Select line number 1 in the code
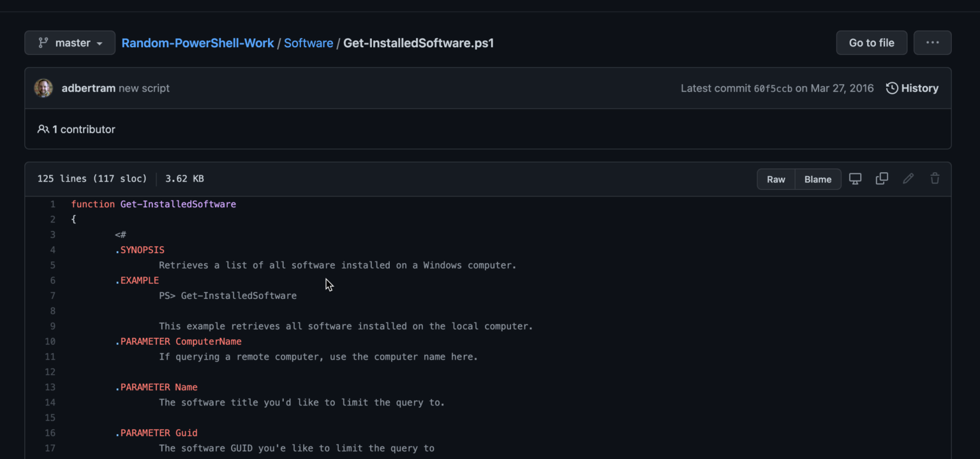Image resolution: width=980 pixels, height=459 pixels. (x=52, y=204)
